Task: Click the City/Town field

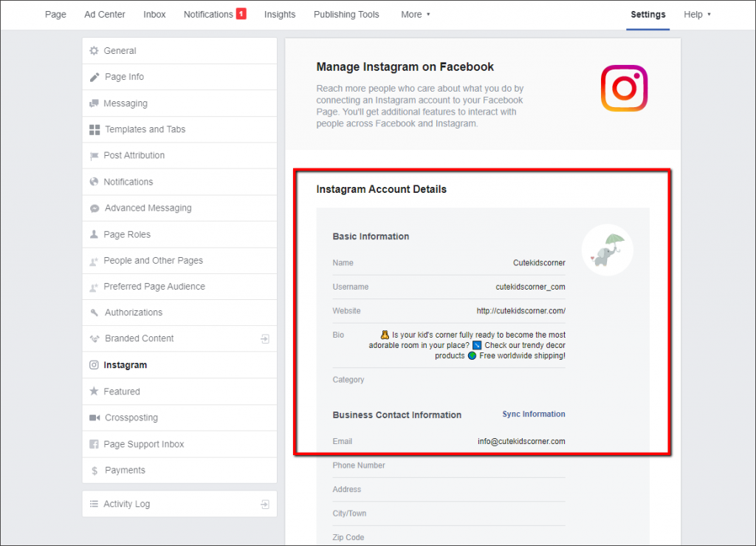Action: point(449,513)
